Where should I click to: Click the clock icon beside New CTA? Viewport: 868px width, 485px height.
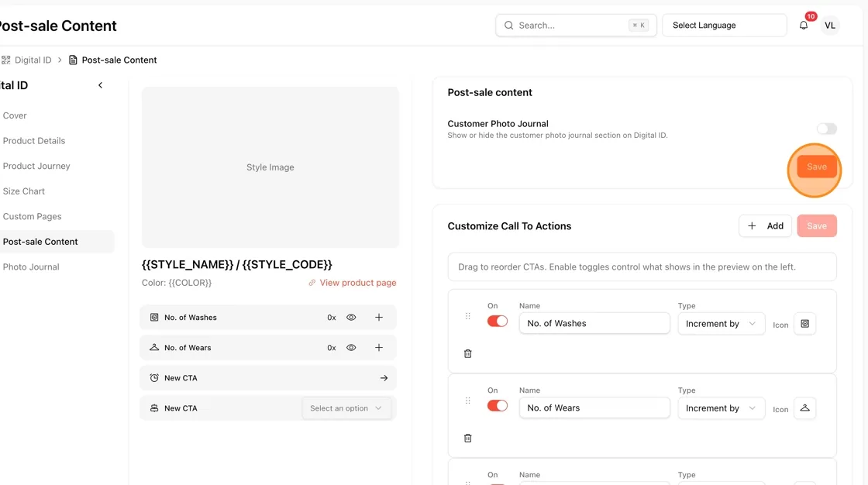[x=154, y=378]
